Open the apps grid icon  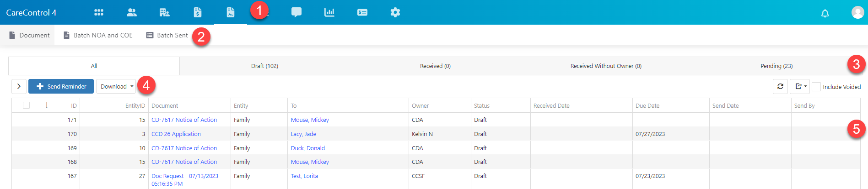(x=99, y=12)
